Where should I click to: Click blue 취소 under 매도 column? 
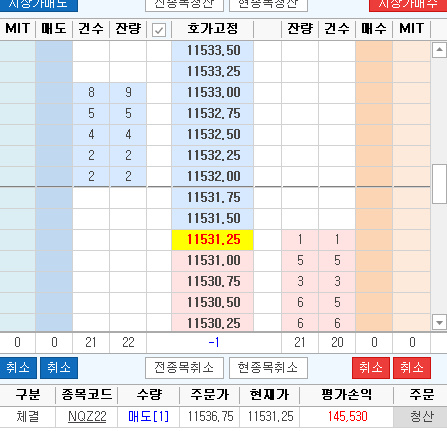point(59,368)
